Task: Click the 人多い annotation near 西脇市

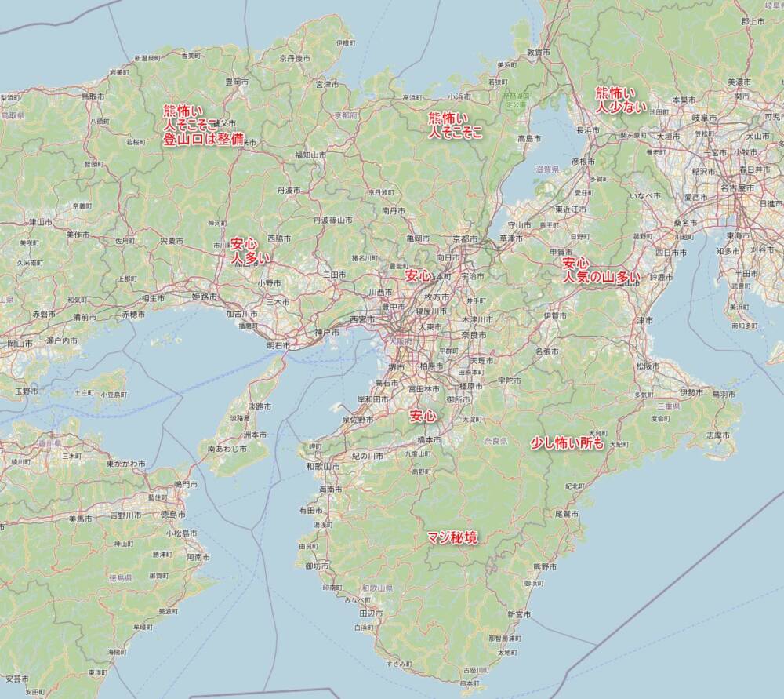Action: (x=250, y=257)
